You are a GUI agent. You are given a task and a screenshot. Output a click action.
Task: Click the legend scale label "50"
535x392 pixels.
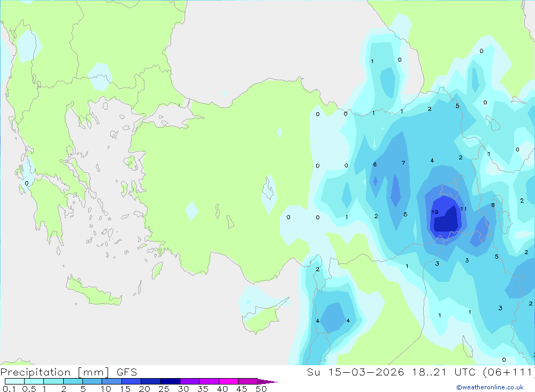[x=261, y=389]
